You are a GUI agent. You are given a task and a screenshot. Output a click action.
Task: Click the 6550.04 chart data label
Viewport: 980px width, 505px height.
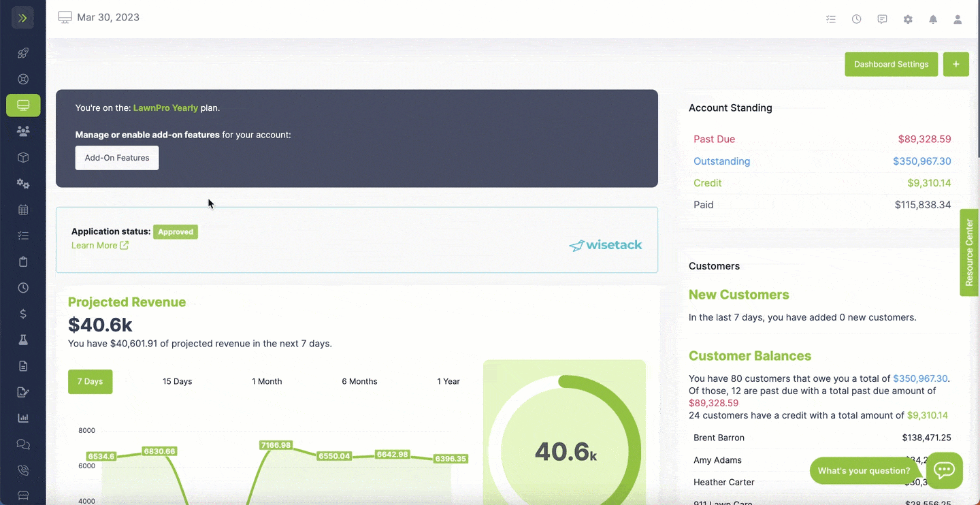(x=334, y=456)
